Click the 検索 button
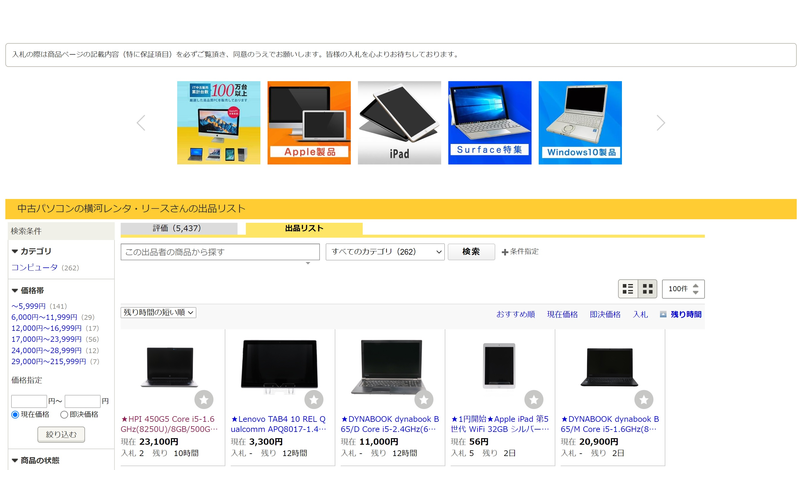 coord(471,252)
